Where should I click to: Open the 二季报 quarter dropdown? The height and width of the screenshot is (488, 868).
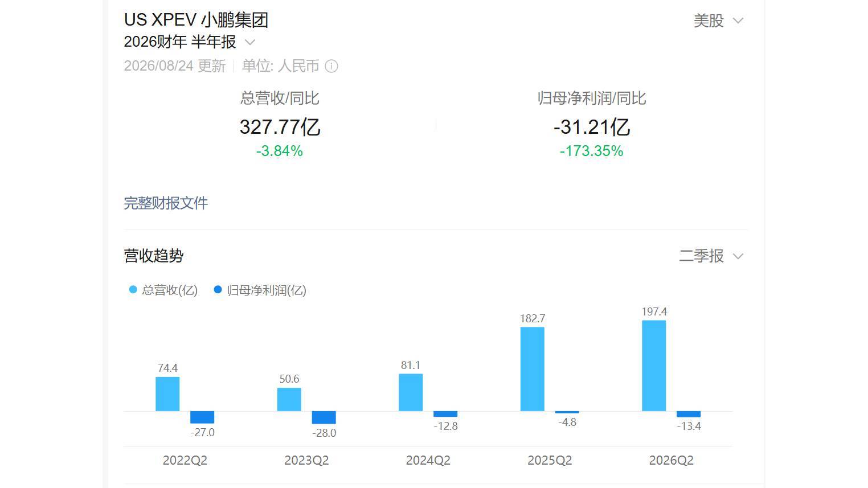point(711,256)
